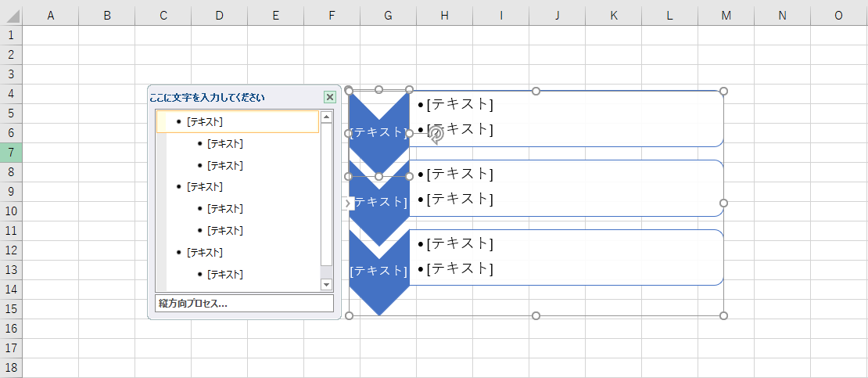Viewport: 868px width, 378px height.
Task: Select row 5 header
Action: [x=11, y=113]
